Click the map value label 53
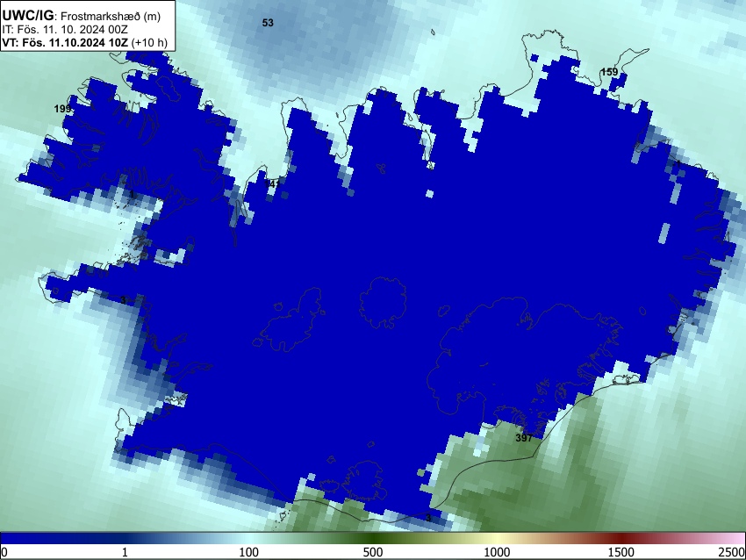Screen dimensions: 746x560 [x=268, y=23]
